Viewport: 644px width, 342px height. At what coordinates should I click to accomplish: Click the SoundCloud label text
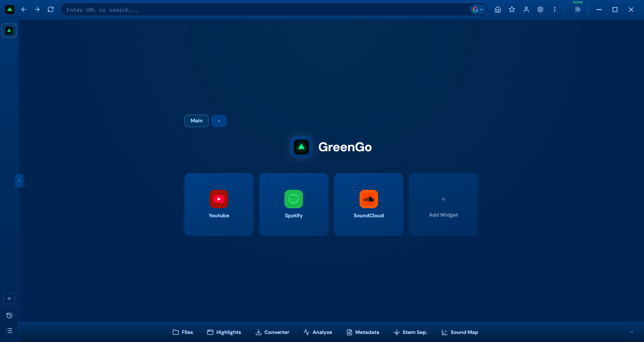pyautogui.click(x=369, y=216)
